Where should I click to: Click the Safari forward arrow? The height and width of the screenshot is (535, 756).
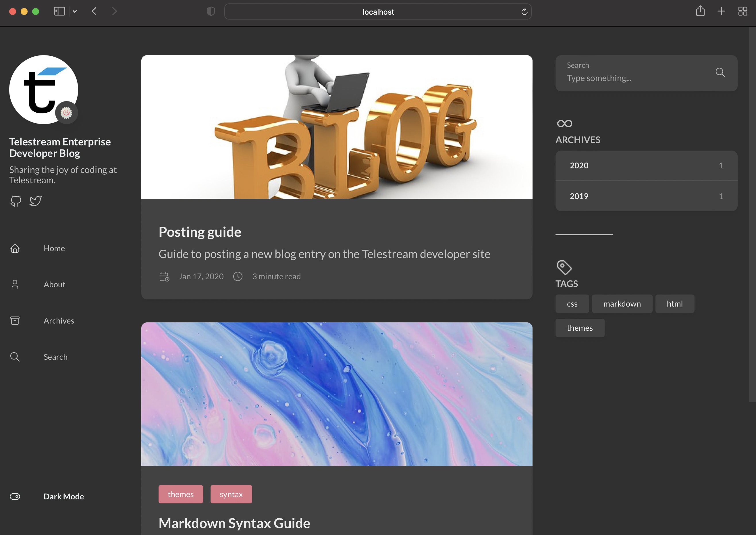click(x=114, y=11)
